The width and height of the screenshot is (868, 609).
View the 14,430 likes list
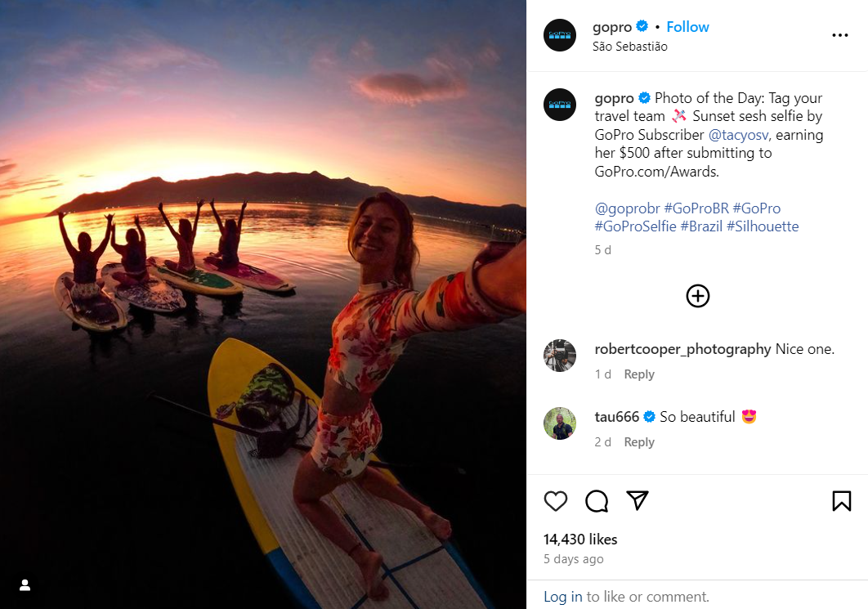(580, 540)
